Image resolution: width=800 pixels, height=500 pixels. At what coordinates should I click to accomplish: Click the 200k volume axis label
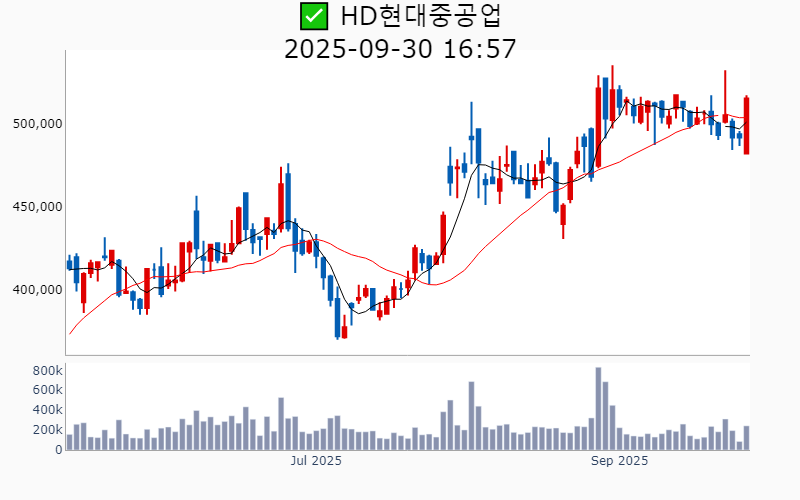point(46,430)
